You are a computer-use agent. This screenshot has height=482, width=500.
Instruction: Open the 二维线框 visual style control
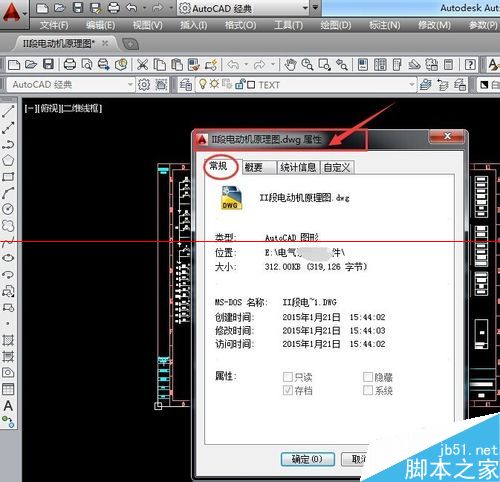tap(81, 108)
